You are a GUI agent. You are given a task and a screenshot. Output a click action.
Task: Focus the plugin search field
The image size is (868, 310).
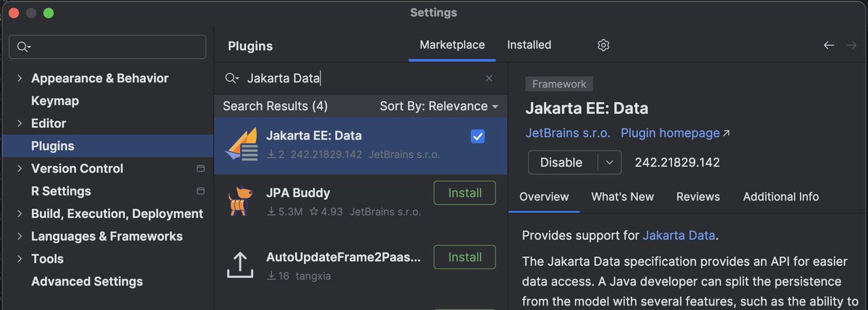[x=362, y=78]
